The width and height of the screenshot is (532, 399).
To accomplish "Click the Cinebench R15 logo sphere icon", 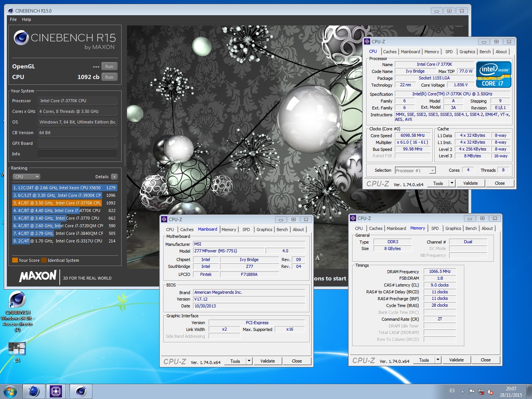I will (21, 38).
